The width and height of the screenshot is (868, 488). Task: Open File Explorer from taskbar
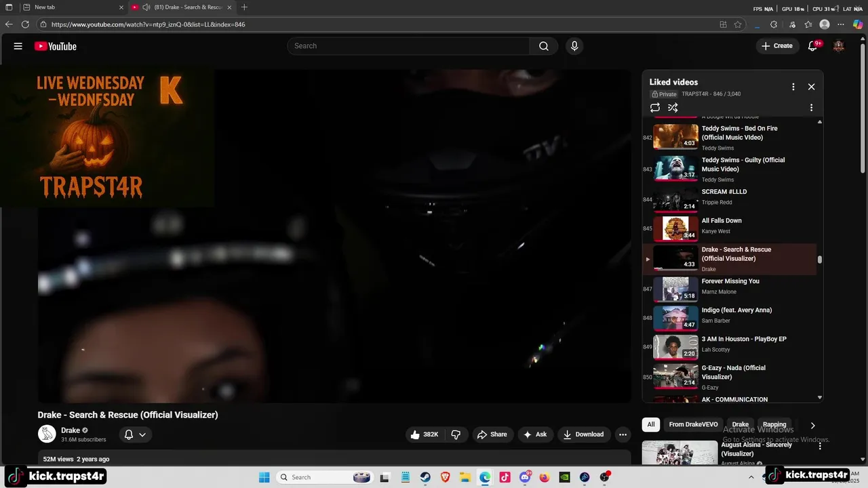pos(465,477)
